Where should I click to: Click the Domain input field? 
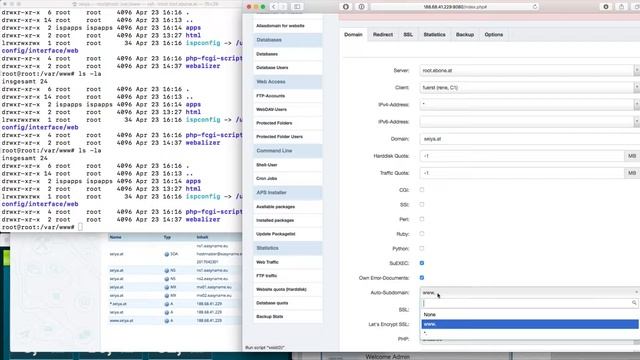tap(529, 139)
